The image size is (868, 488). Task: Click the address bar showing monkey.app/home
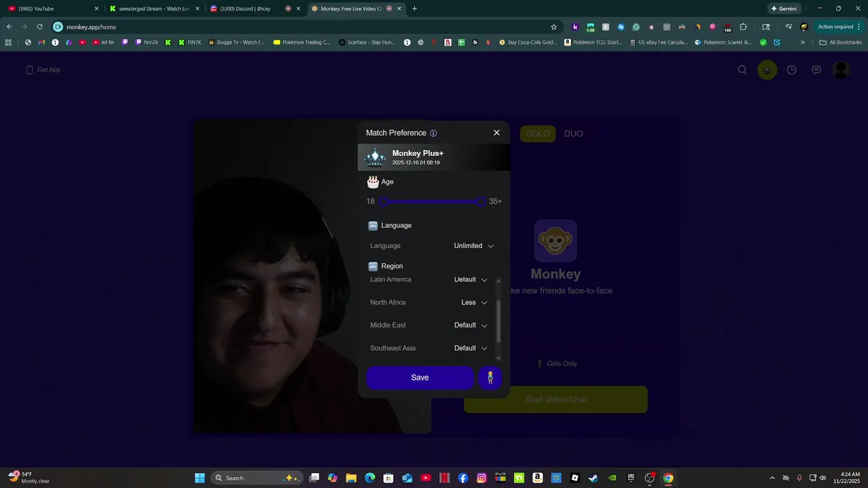pyautogui.click(x=305, y=27)
